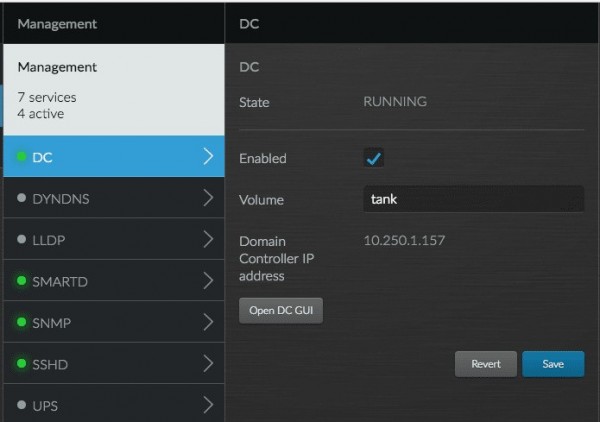Click the Management header title

click(57, 24)
